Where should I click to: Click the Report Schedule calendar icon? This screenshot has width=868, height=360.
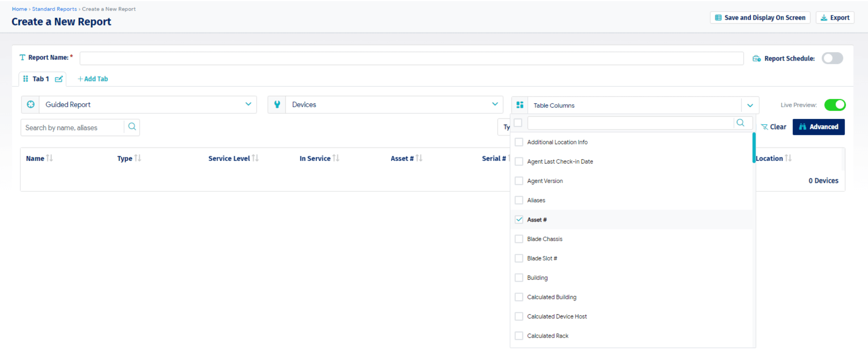tap(757, 58)
